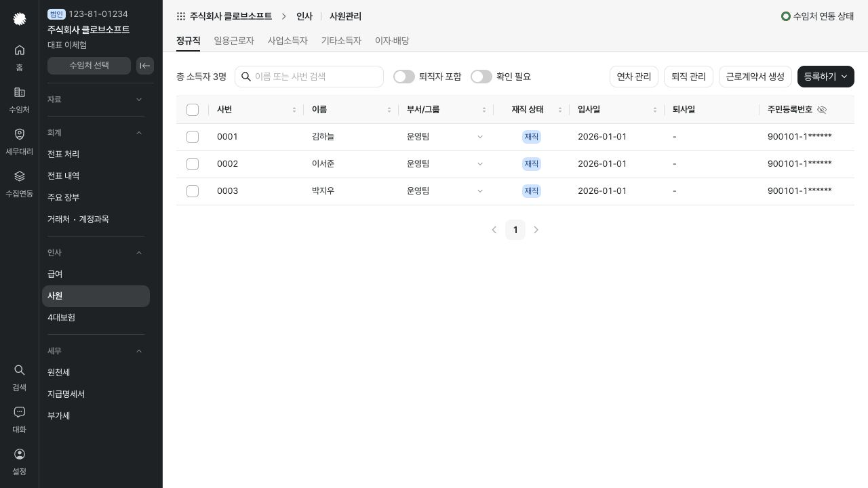
Task: Reveal 주민등록번호 with the eye icon
Action: click(x=822, y=110)
